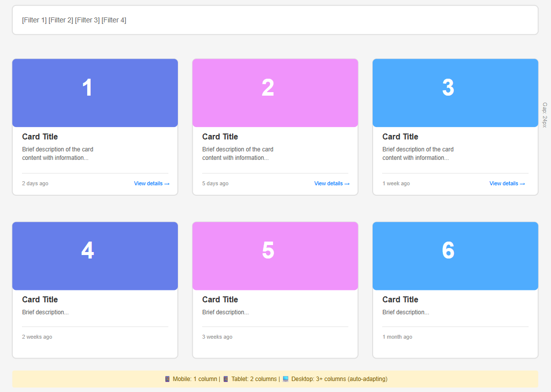Image resolution: width=551 pixels, height=392 pixels.
Task: Click the card 3 blue image
Action: point(455,93)
